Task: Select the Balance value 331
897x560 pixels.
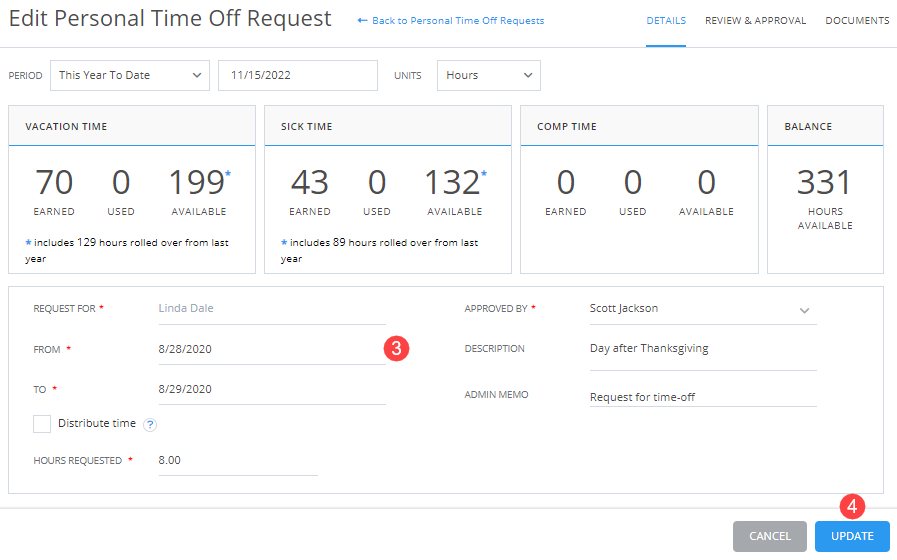Action: (824, 182)
